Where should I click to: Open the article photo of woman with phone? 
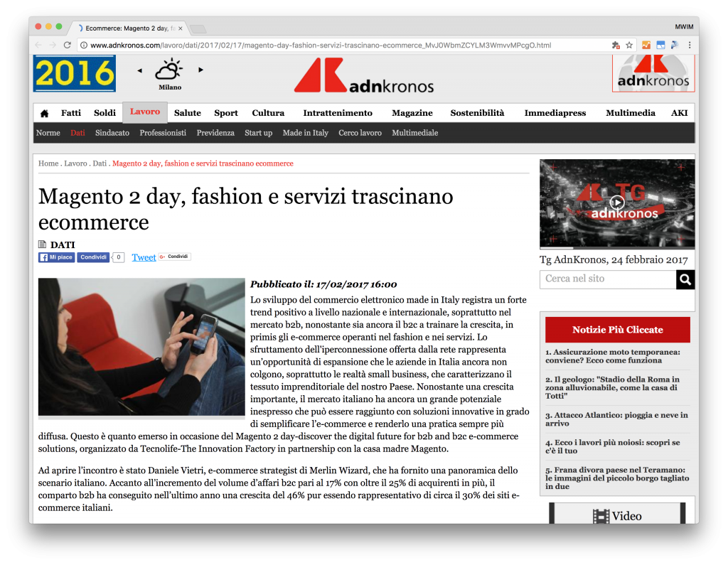tap(141, 347)
